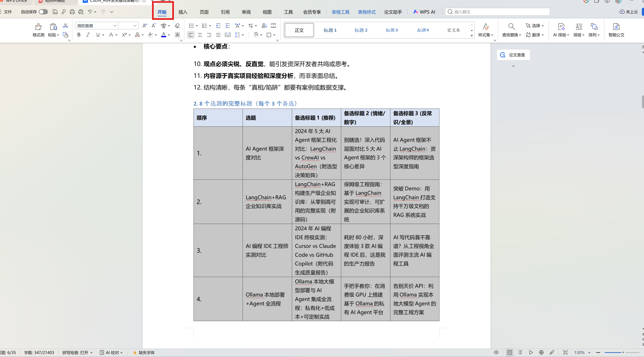Click the Clear Formatting eraser icon
644x357 pixels.
(177, 25)
